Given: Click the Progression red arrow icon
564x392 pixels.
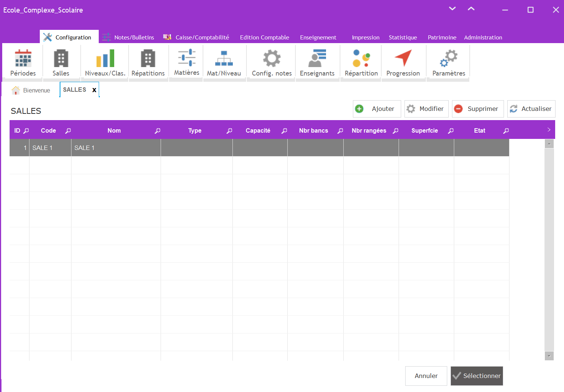Looking at the screenshot, I should coord(403,59).
